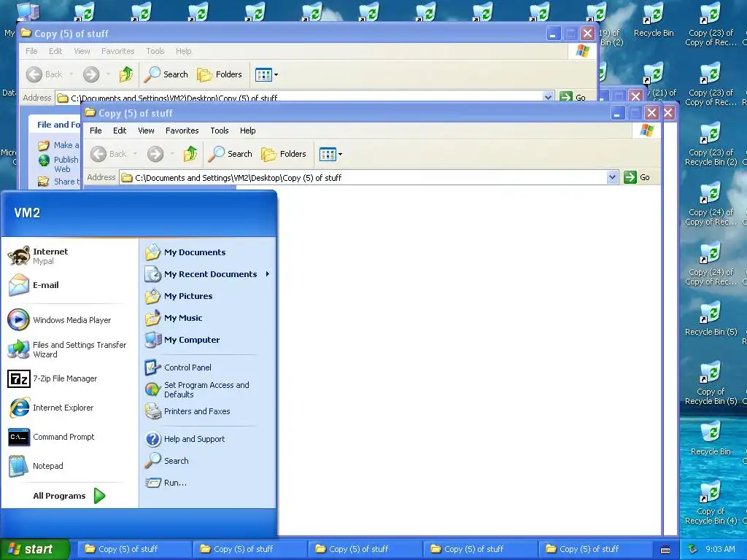Open File menu in front Explorer window
The height and width of the screenshot is (560, 747).
click(96, 131)
